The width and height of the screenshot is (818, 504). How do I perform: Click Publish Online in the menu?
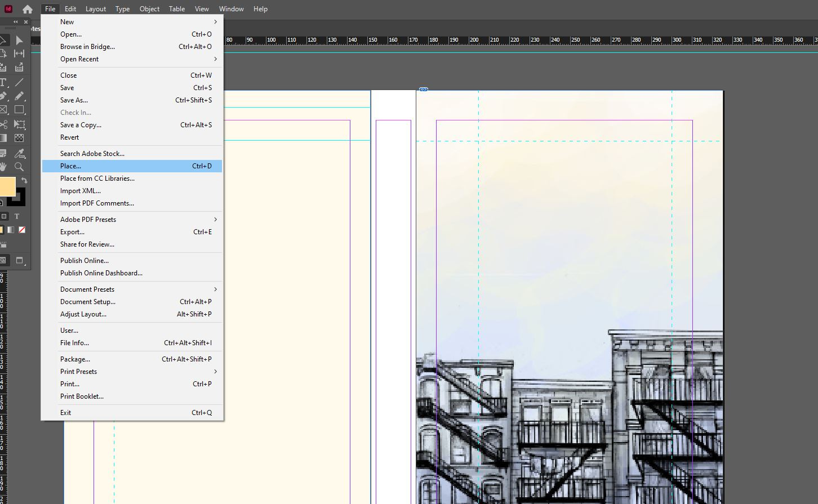click(85, 260)
